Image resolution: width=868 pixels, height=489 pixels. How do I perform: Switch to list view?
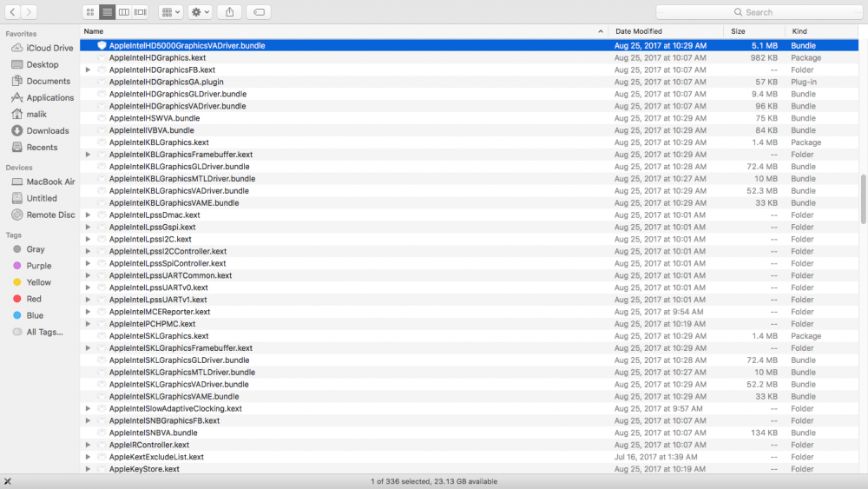point(107,11)
